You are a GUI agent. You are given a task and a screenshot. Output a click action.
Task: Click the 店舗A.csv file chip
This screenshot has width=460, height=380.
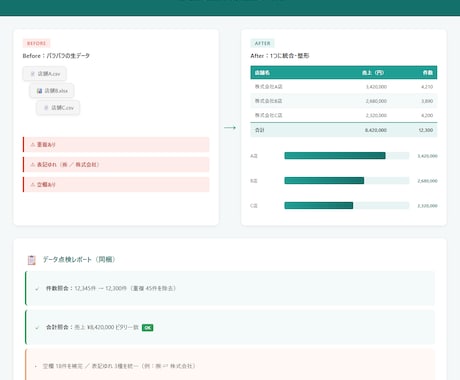pyautogui.click(x=44, y=74)
